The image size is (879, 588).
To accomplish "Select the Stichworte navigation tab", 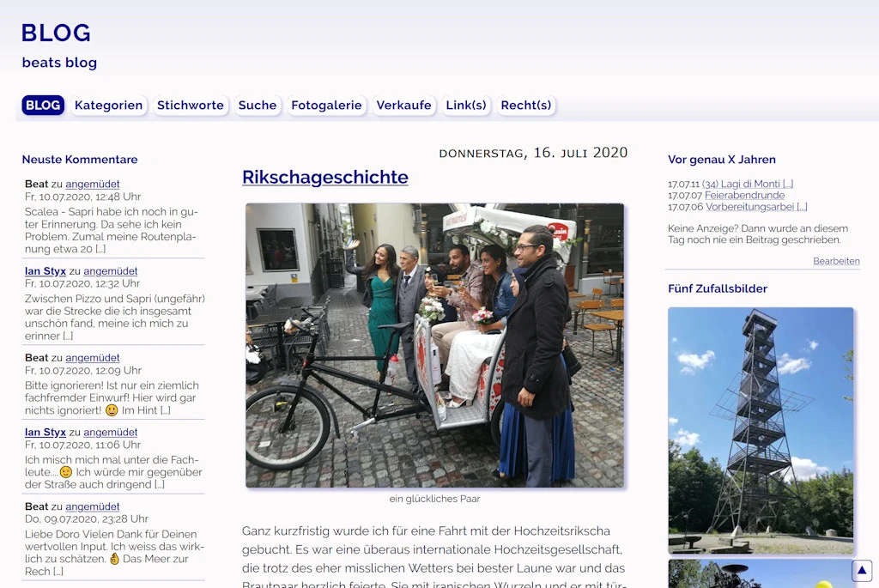I will [190, 106].
